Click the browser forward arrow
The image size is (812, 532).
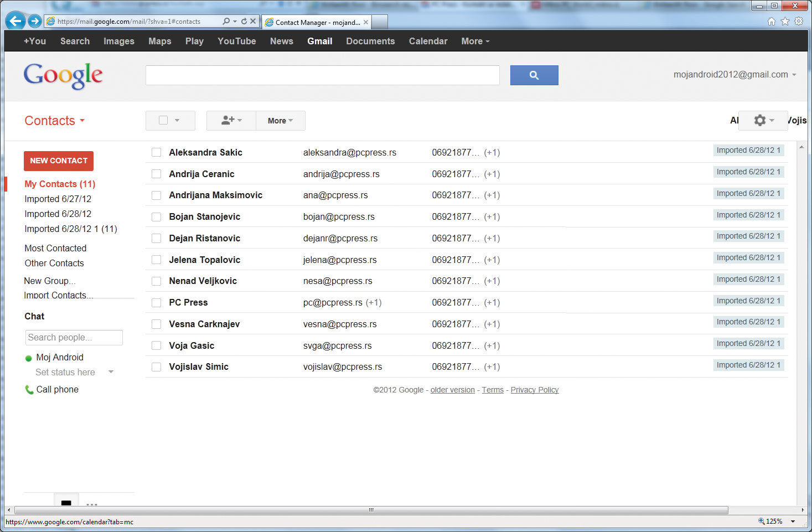coord(35,21)
